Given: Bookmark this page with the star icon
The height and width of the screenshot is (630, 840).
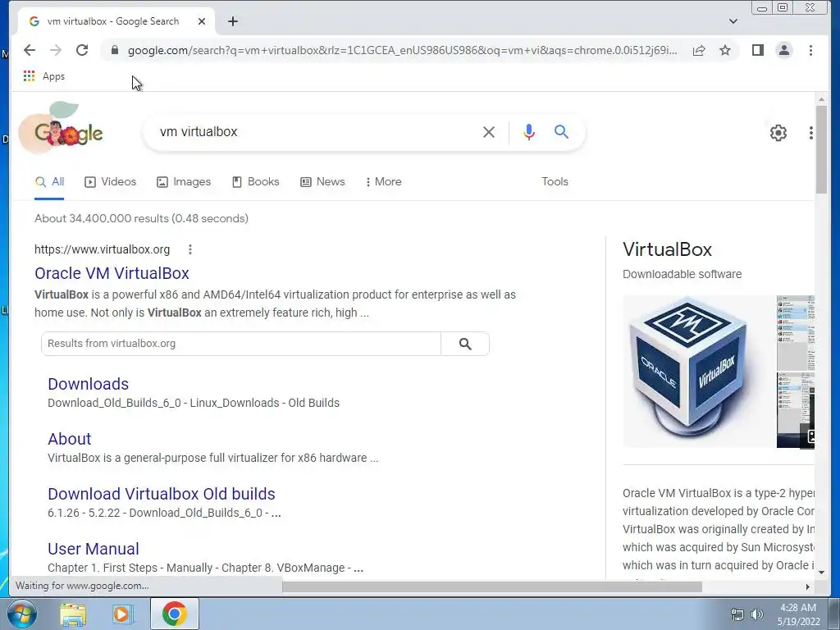Looking at the screenshot, I should (x=725, y=50).
